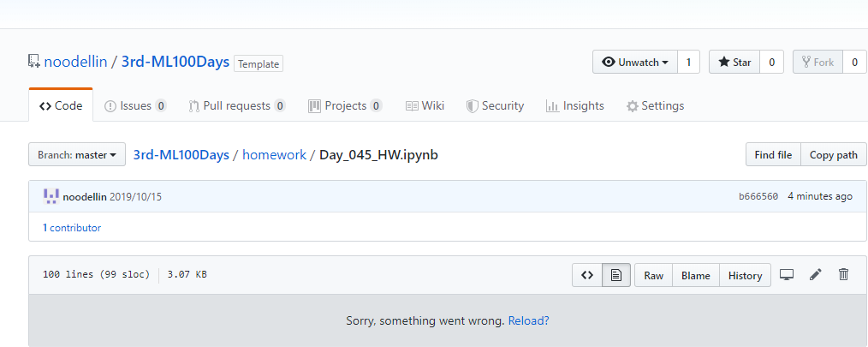Delete the file using the trash icon
Viewport: 868px width, 347px height.
pos(844,274)
